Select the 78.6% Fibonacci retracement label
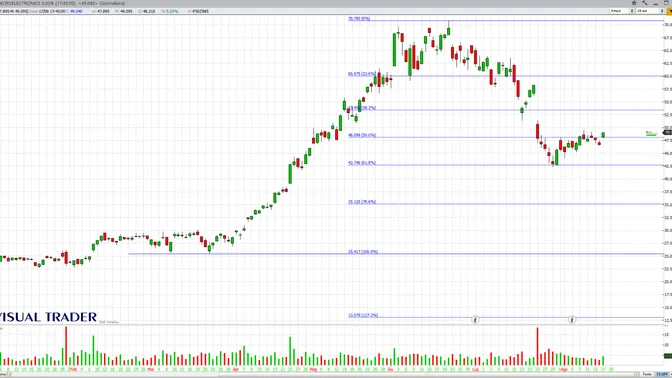 pos(362,201)
